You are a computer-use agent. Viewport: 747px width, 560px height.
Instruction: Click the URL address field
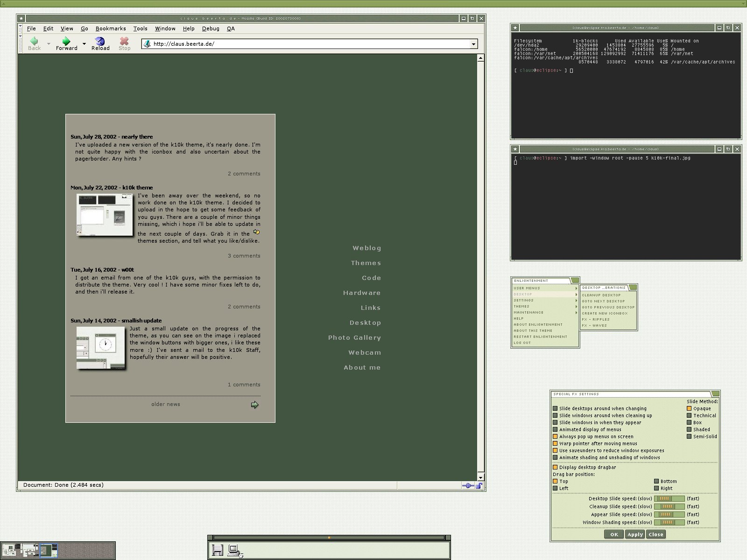tap(310, 44)
